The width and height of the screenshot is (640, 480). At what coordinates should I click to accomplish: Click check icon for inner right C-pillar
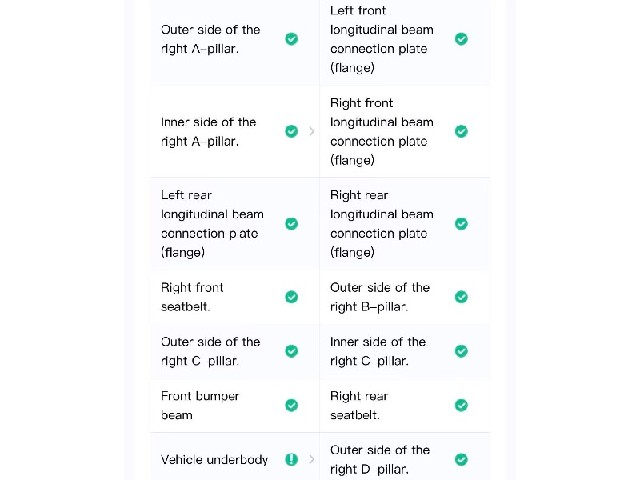(x=461, y=351)
